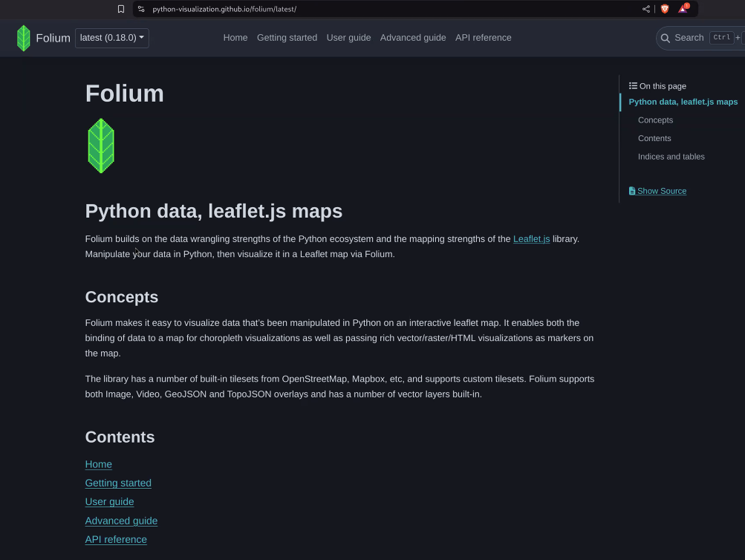The height and width of the screenshot is (560, 745).
Task: Click the Ctrl keyboard shortcut hint
Action: coord(721,38)
